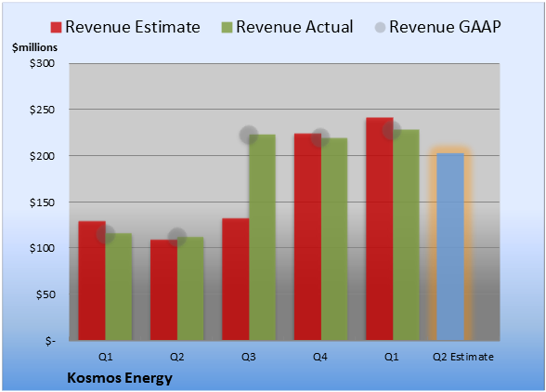This screenshot has width=546, height=392.
Task: Click the '$300' axis value
Action: 42,63
